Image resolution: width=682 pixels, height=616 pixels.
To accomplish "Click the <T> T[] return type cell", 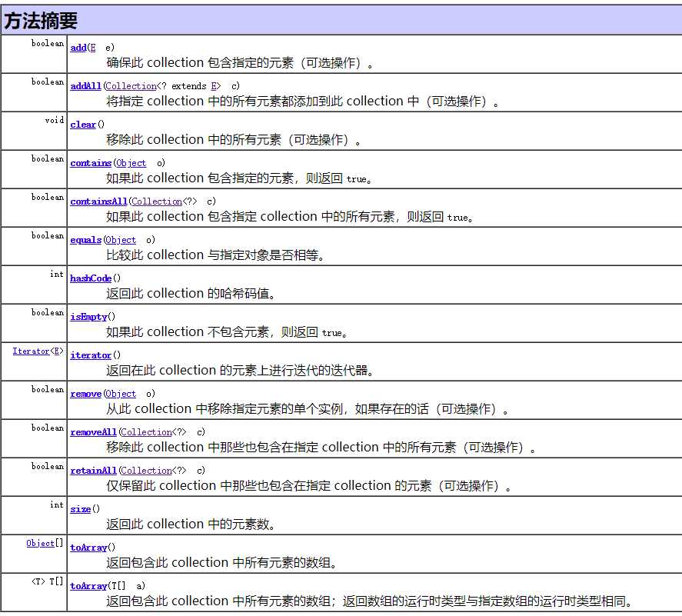I will [48, 581].
